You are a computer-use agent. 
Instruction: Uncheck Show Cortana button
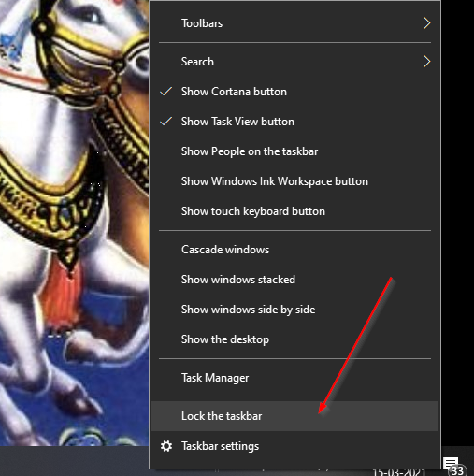point(294,92)
